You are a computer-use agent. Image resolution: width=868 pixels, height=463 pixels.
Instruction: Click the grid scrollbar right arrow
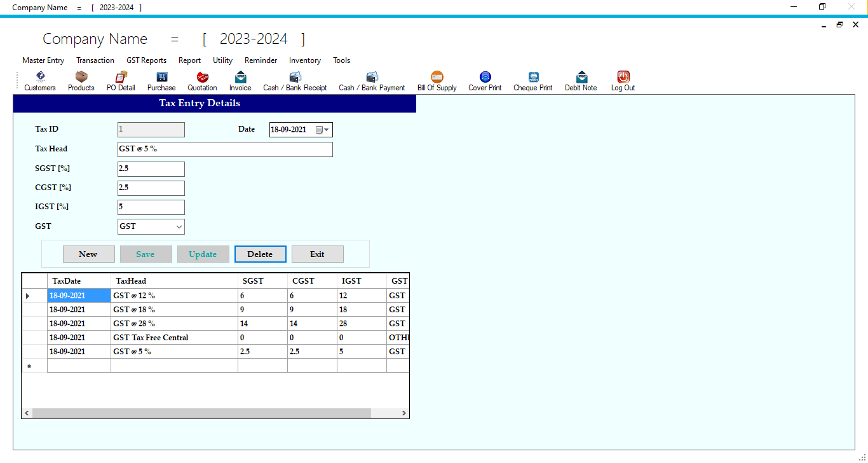point(403,413)
